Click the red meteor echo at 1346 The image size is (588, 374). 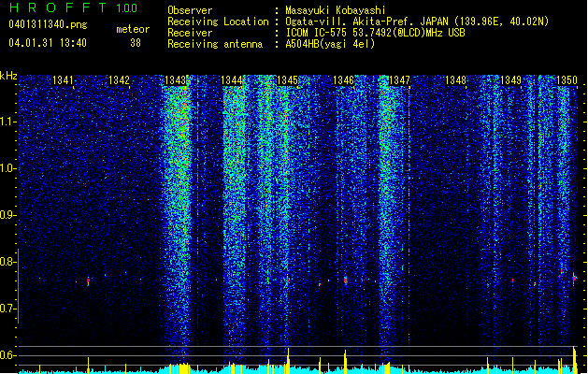tap(345, 280)
